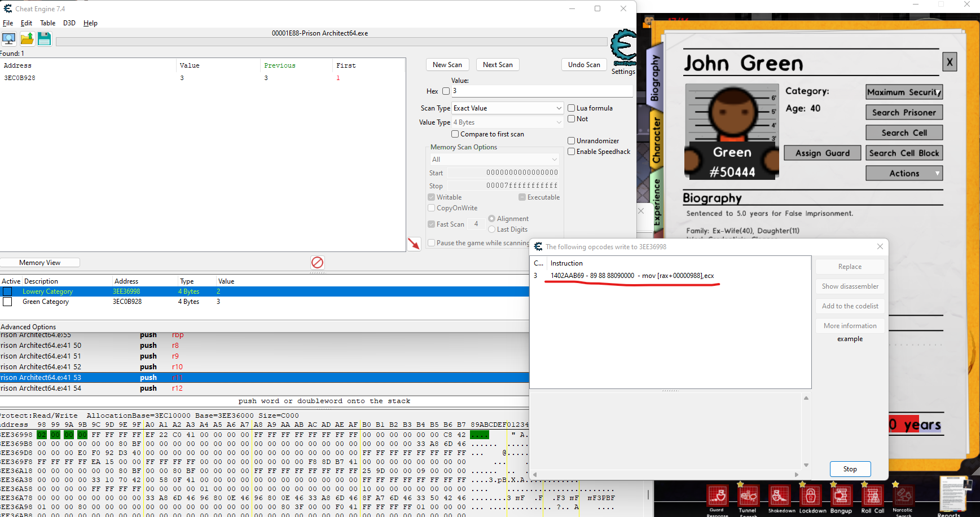Toggle the Unrandomizer checkbox
This screenshot has width=980, height=517.
(571, 141)
